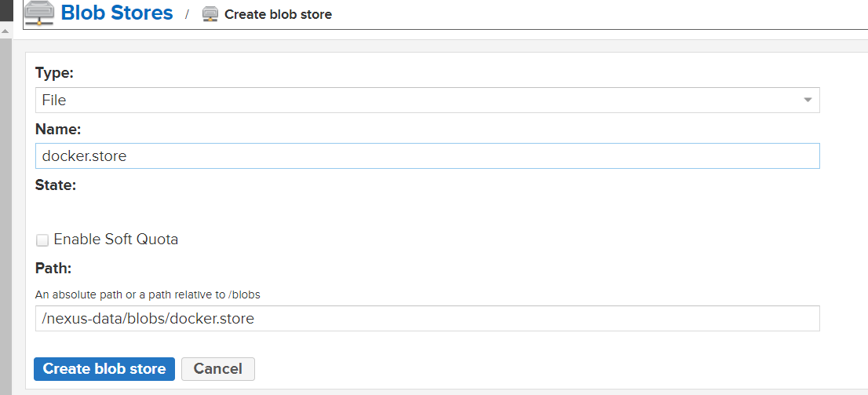Click the Name field label
Image resolution: width=868 pixels, height=395 pixels.
[x=58, y=129]
